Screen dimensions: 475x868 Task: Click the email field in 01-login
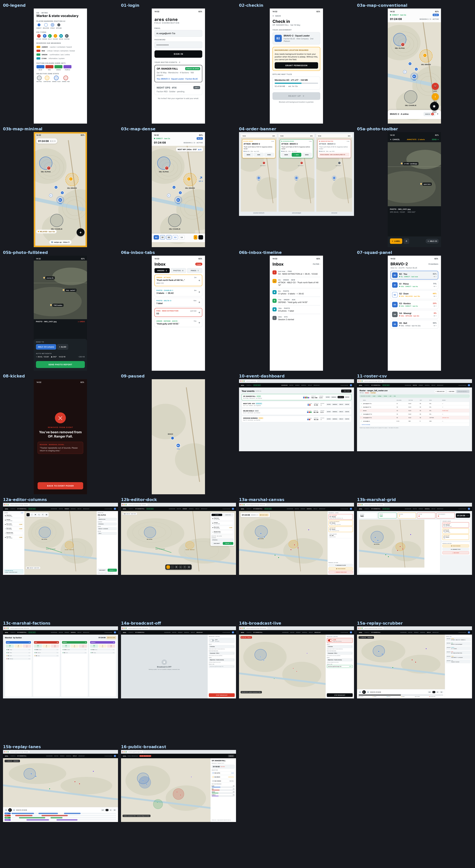(x=178, y=33)
